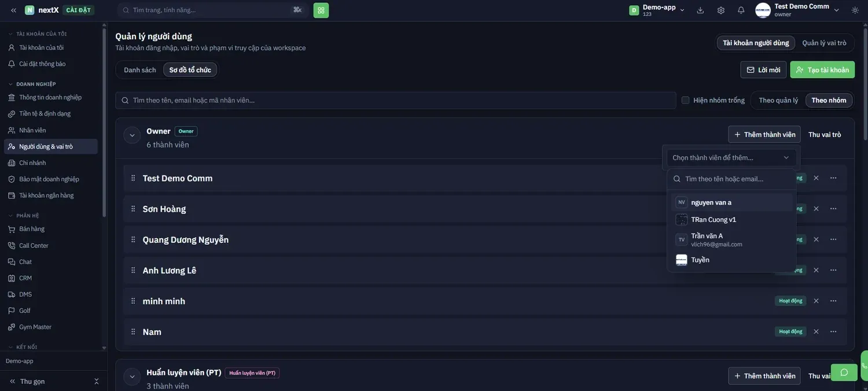
Task: Open more options for Sơn Hoàng row
Action: coord(833,209)
